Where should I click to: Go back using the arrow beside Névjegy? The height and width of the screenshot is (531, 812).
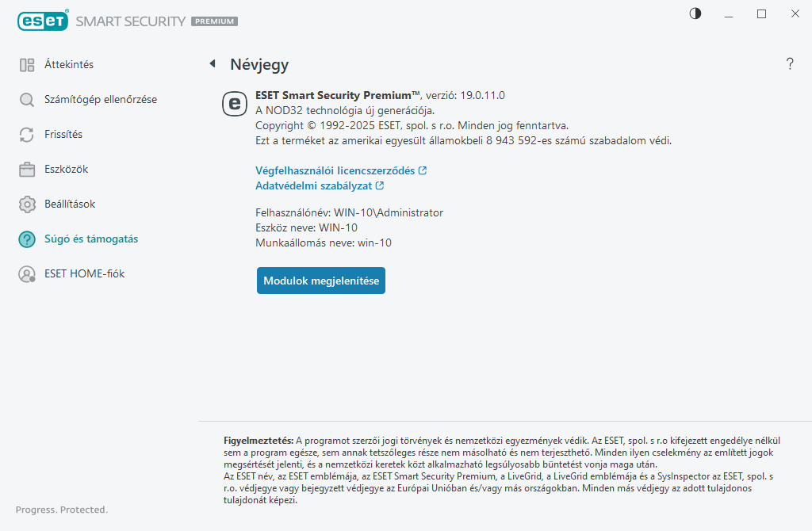(213, 64)
